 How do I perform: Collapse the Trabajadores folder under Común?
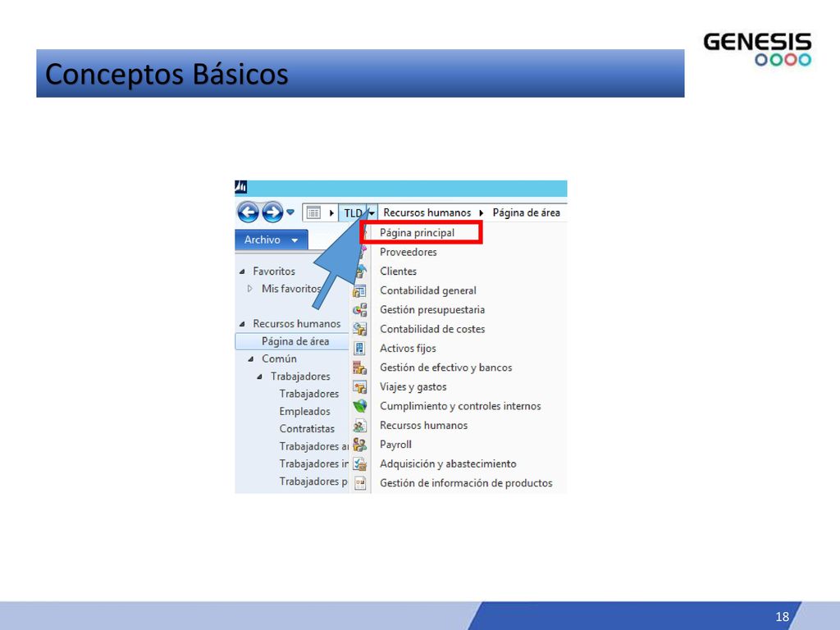click(x=259, y=377)
